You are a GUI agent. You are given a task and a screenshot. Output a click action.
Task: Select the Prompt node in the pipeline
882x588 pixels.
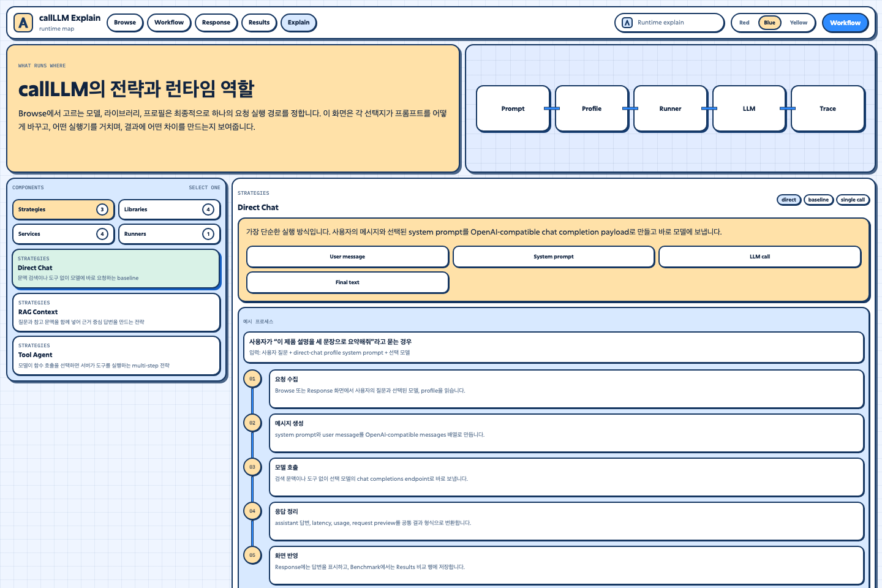[513, 108]
